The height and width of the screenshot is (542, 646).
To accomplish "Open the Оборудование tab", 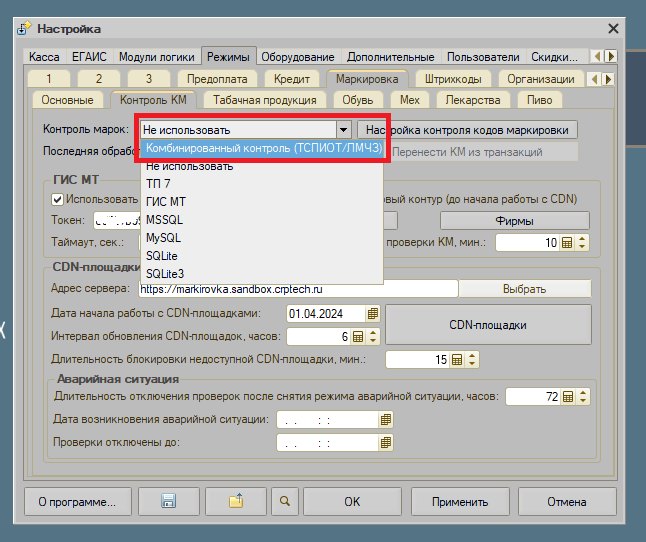I will (x=298, y=57).
